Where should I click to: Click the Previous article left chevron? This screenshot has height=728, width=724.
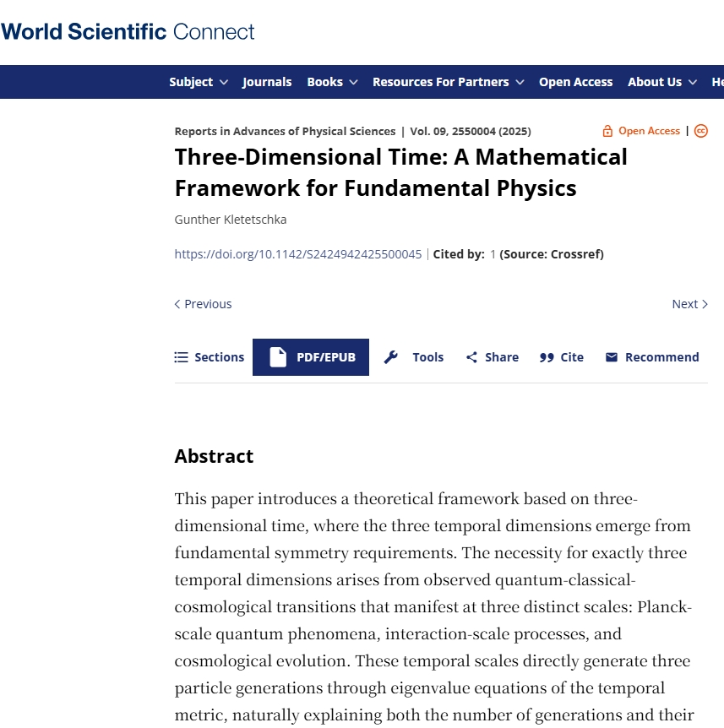177,304
